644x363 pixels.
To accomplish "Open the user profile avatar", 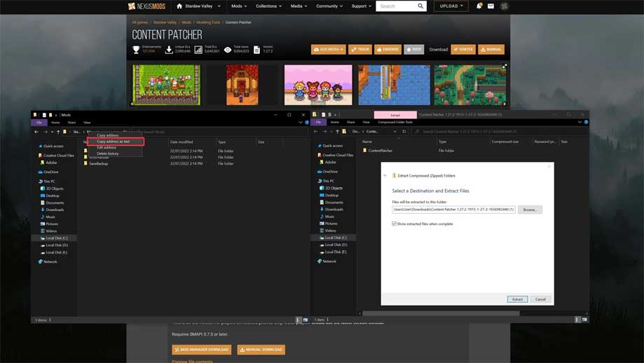I will tap(505, 6).
